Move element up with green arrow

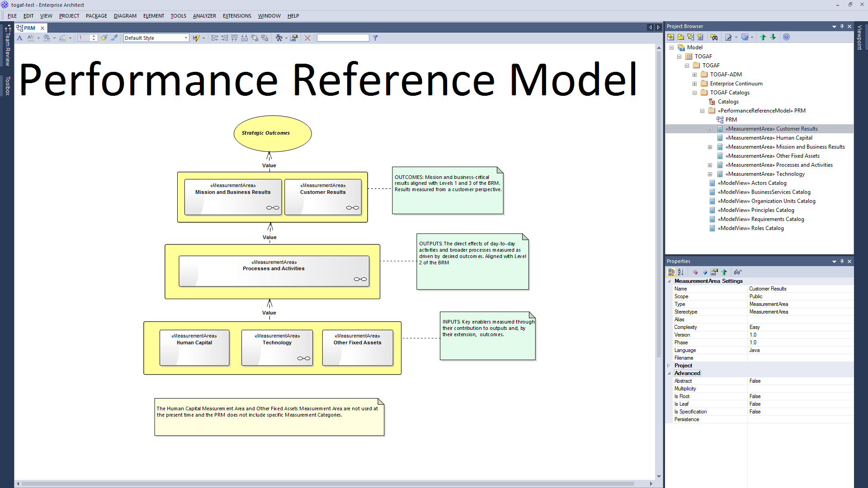coord(763,38)
